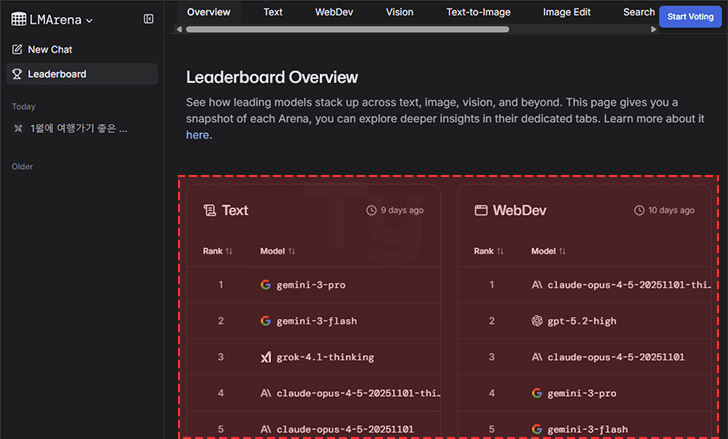Select gpt-5.2-high row text
The height and width of the screenshot is (439, 728).
pos(582,321)
